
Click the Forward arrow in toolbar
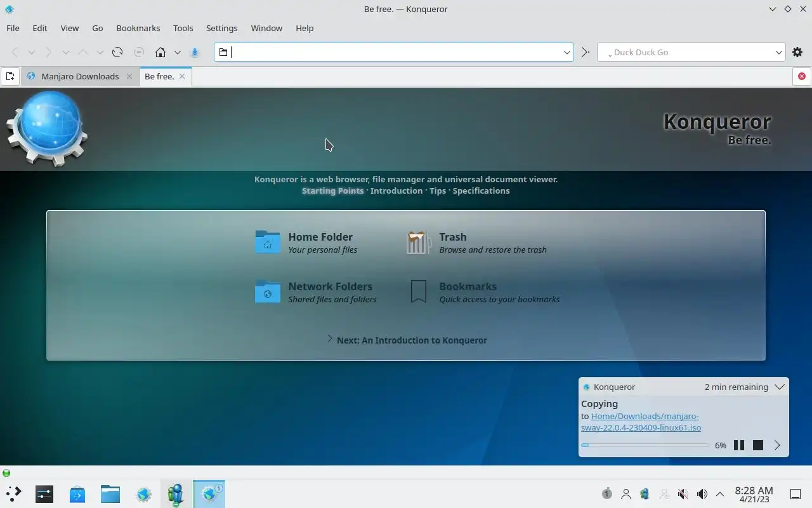[49, 52]
